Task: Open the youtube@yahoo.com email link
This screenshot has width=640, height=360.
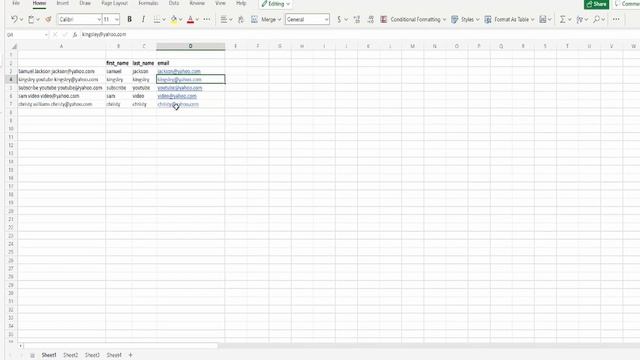Action: (x=180, y=88)
